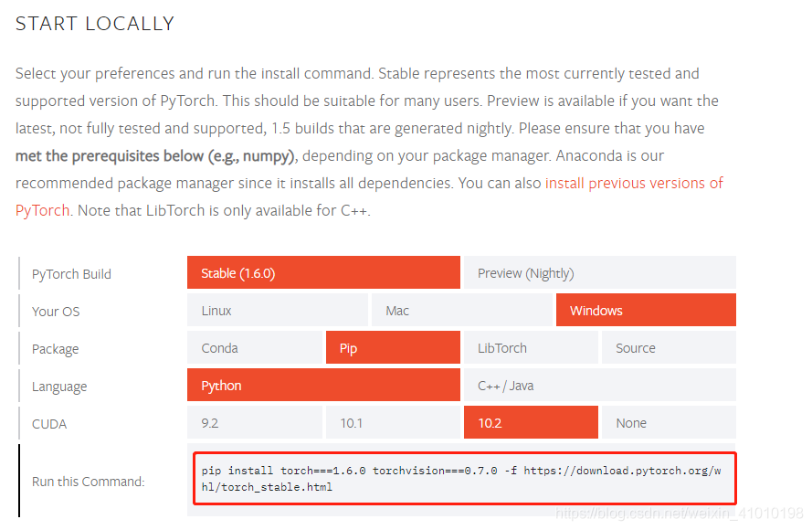Select CUDA version 10.1
The image size is (812, 530).
coord(393,422)
